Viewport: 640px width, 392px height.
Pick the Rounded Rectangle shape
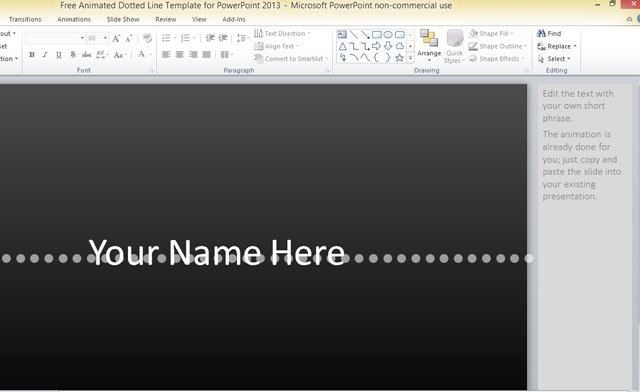400,34
